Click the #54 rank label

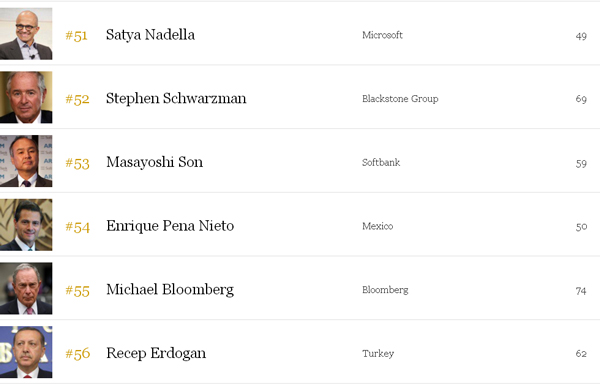pos(78,227)
